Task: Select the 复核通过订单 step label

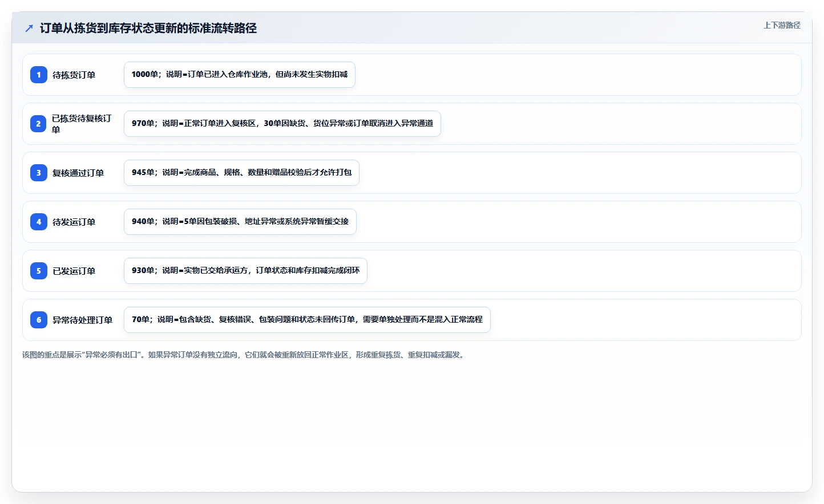Action: [78, 173]
